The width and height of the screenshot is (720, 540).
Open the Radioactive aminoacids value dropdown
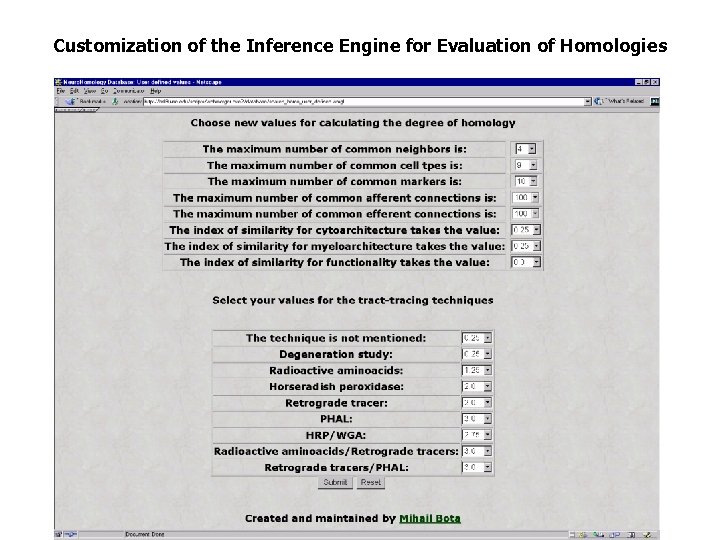[x=477, y=370]
